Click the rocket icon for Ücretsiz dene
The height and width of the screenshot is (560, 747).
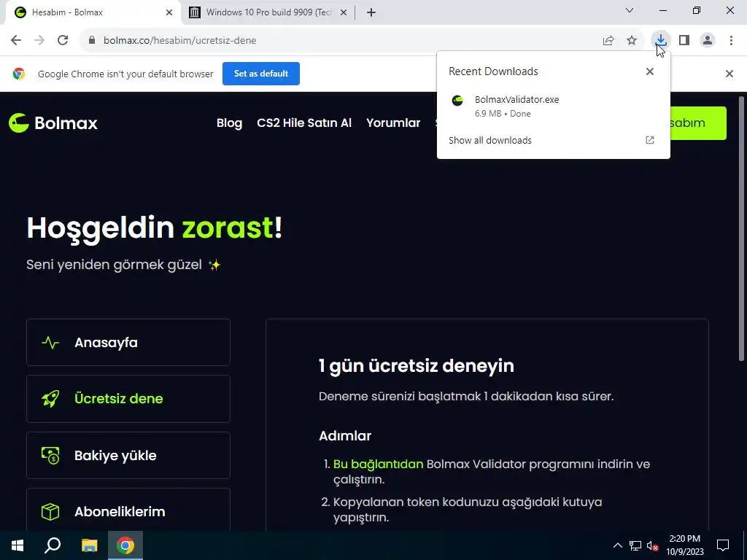point(50,399)
